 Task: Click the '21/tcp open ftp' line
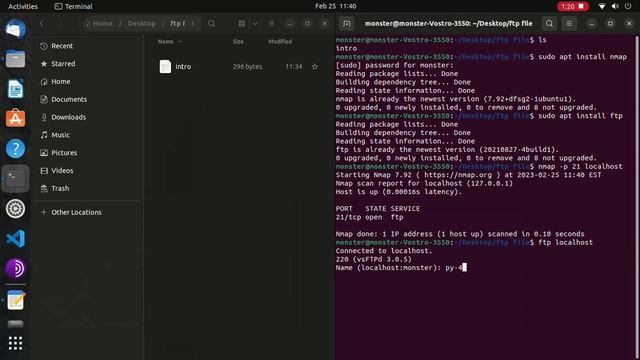[x=369, y=217]
